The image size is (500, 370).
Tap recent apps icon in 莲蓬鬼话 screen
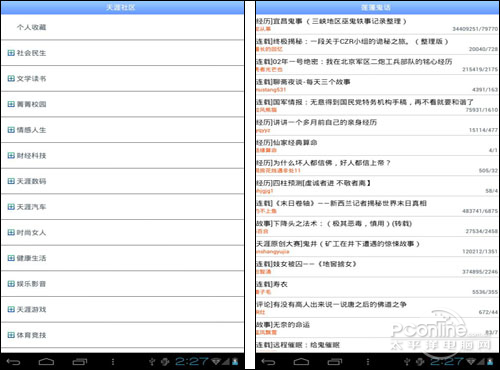(335, 362)
